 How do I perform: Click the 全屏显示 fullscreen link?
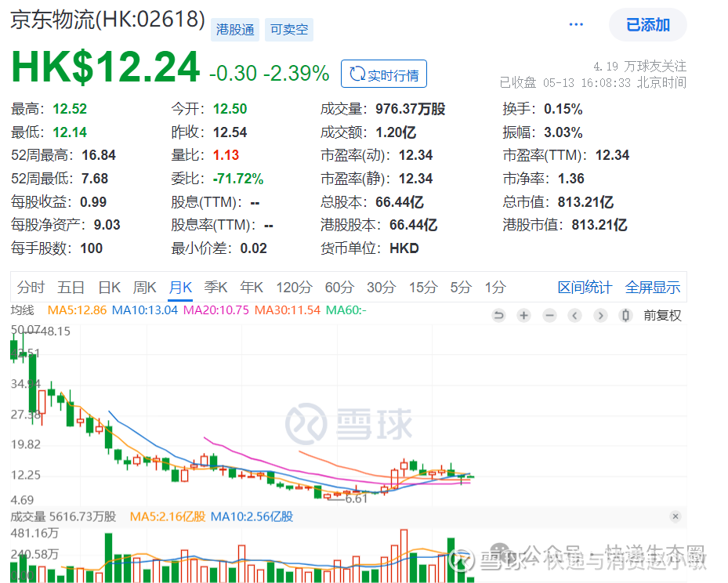coord(653,287)
